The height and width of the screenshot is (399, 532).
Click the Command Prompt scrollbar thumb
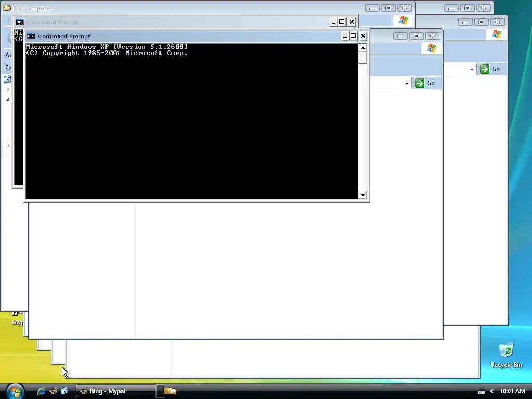coord(363,58)
